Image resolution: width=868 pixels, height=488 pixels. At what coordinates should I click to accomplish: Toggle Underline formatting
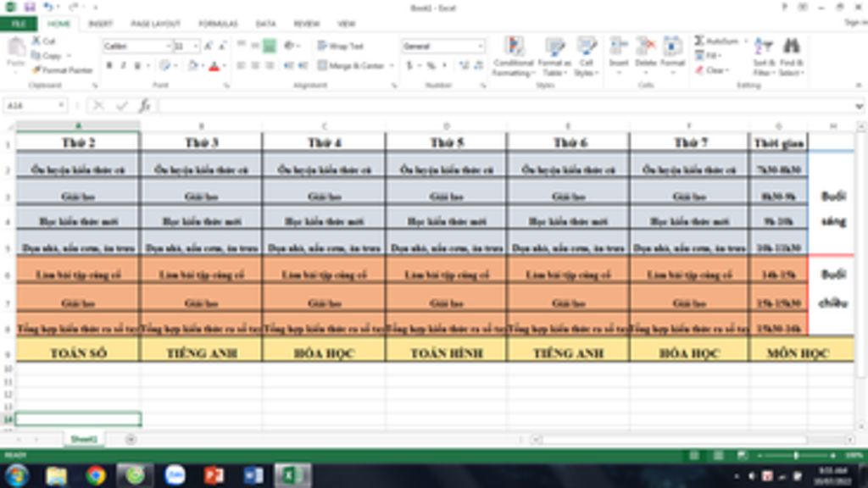click(137, 66)
